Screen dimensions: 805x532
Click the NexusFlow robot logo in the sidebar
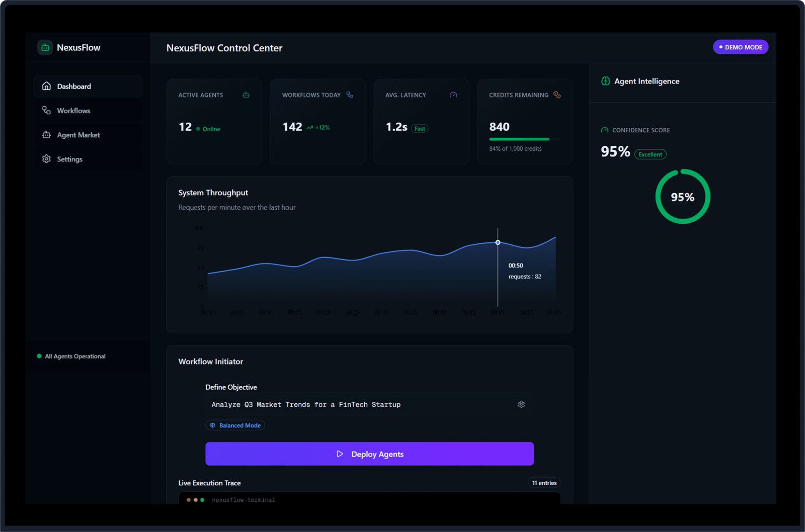point(45,47)
